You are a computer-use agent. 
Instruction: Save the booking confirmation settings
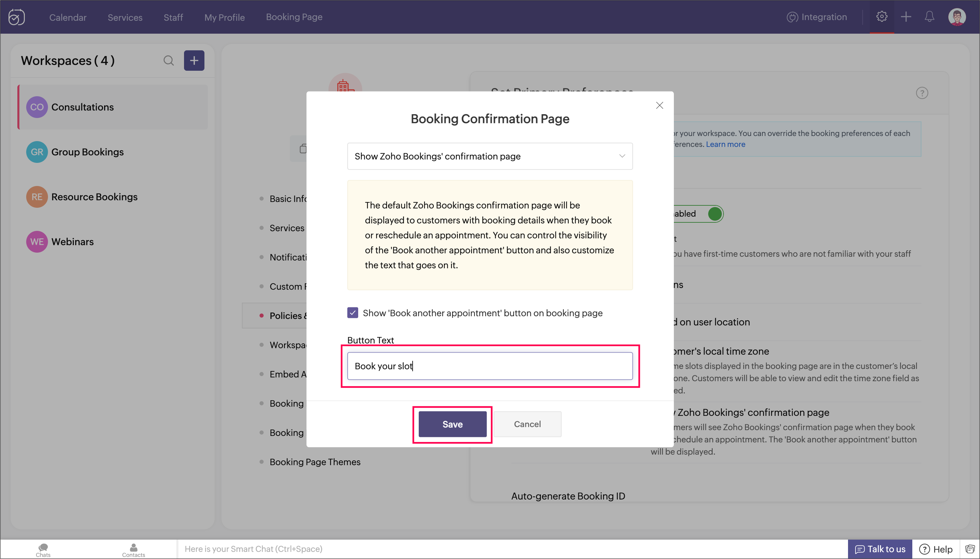[452, 424]
